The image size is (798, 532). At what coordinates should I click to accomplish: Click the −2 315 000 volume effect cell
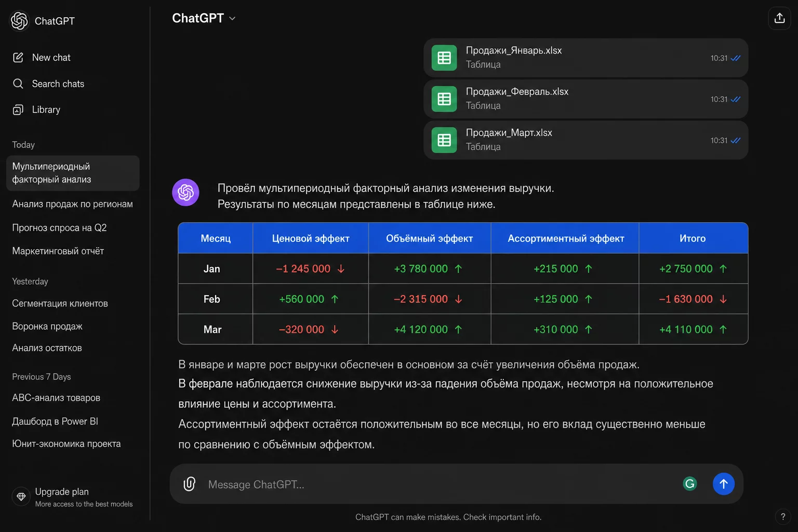[x=430, y=299]
